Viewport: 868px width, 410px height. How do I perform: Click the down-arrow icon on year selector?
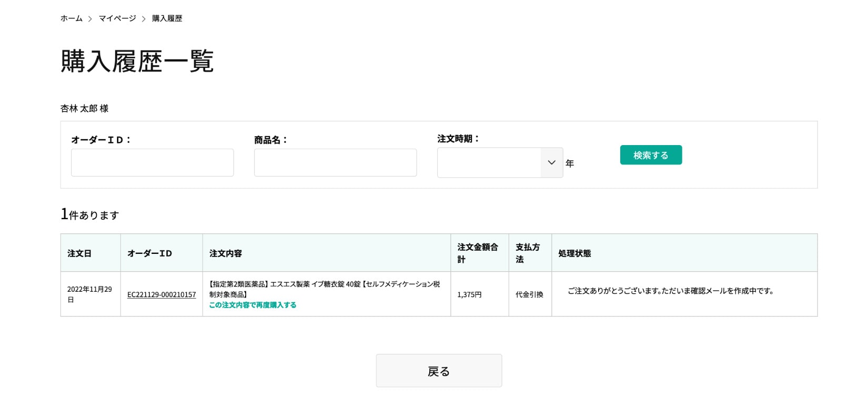551,162
